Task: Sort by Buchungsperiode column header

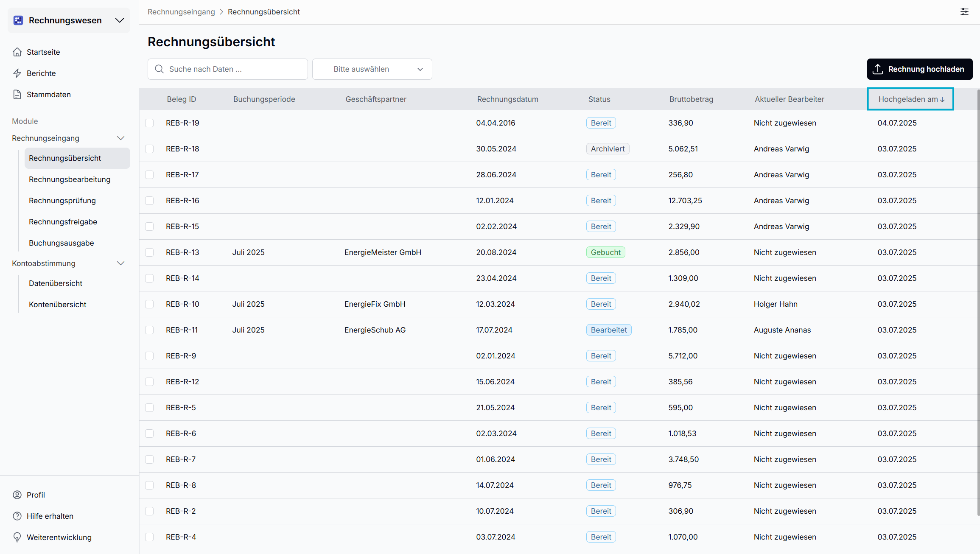Action: 264,99
